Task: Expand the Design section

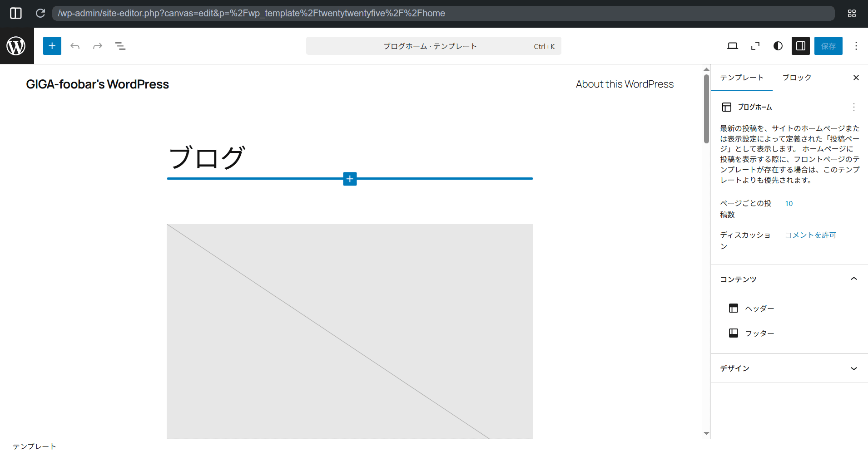Action: pyautogui.click(x=853, y=368)
